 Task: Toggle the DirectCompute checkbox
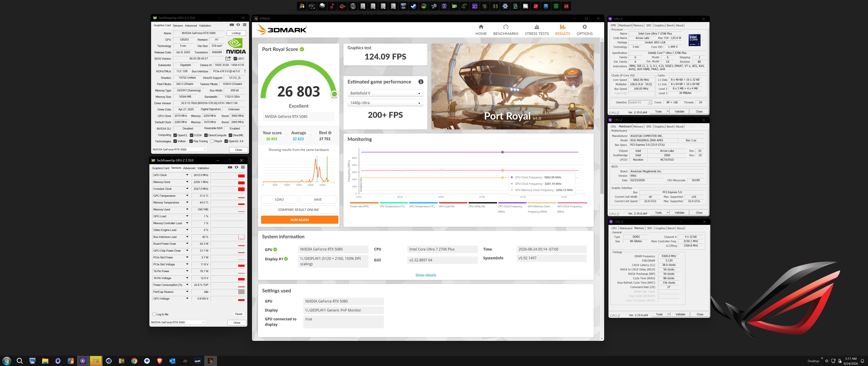click(206, 135)
